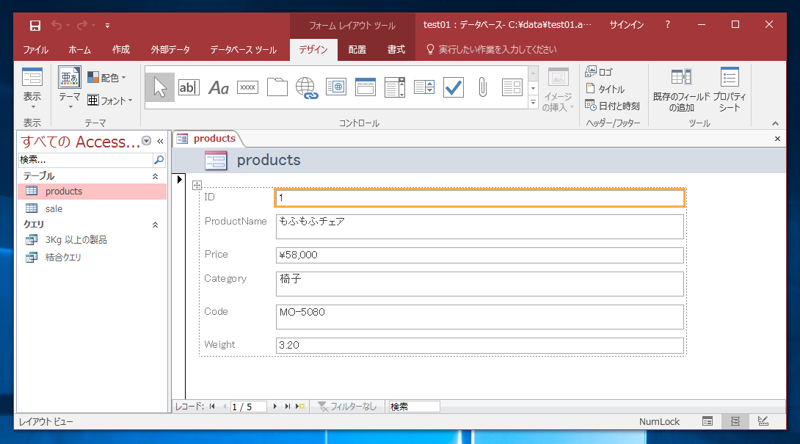Image resolution: width=800 pixels, height=444 pixels.
Task: Open the 配色 color scheme dropdown
Action: 107,78
